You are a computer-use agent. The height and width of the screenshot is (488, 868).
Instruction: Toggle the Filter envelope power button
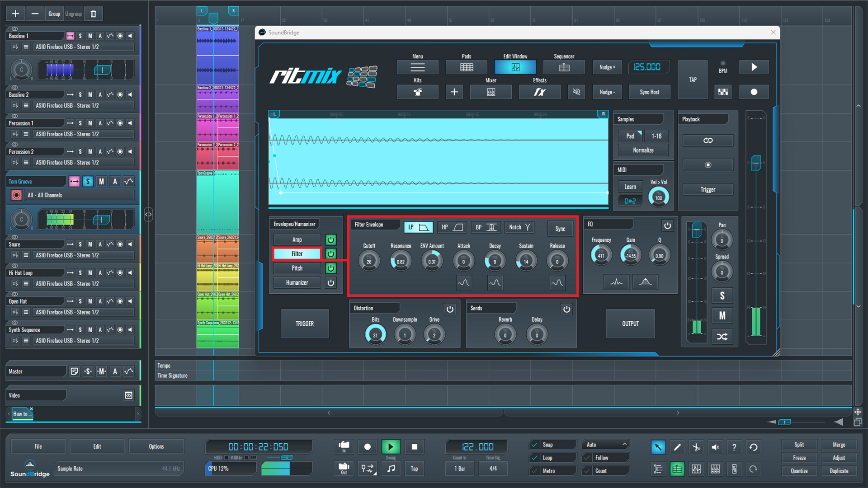click(331, 254)
